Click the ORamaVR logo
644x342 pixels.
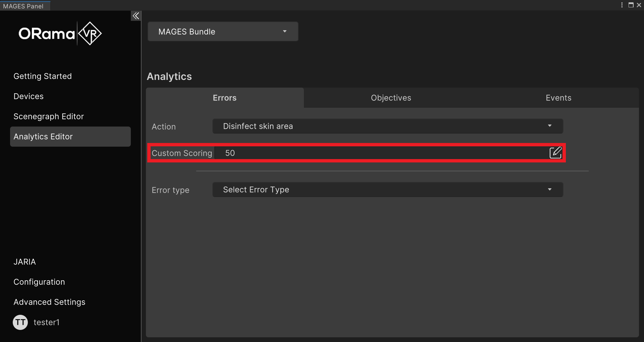click(60, 34)
